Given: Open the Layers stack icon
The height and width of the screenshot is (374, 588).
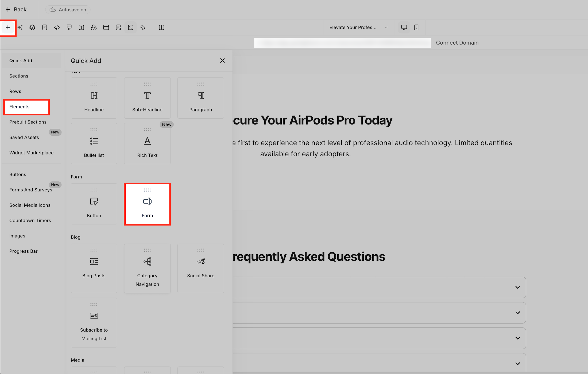Looking at the screenshot, I should [x=32, y=28].
